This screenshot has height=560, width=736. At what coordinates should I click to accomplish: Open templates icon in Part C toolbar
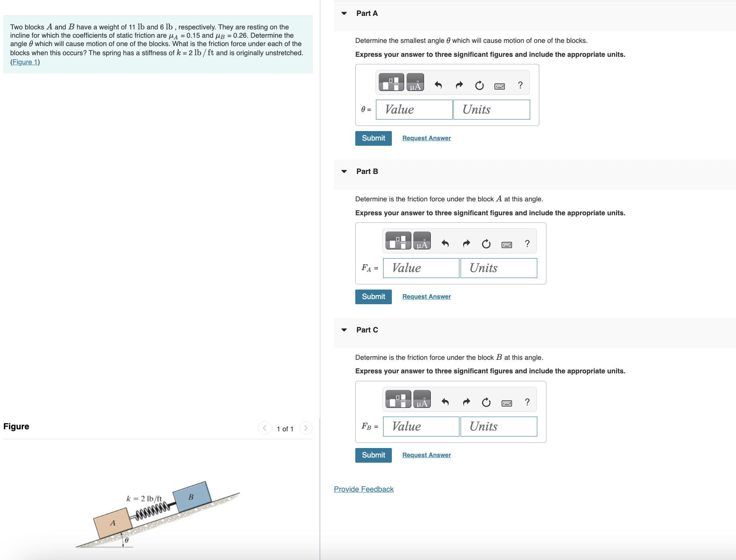pyautogui.click(x=398, y=399)
